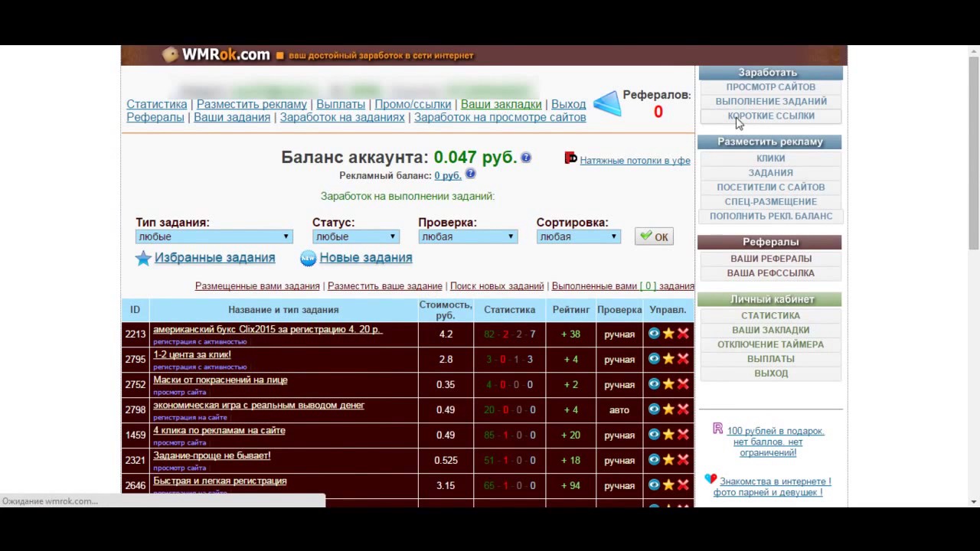
Task: Open Пополнить рекл. баланс sidebar item
Action: point(771,216)
